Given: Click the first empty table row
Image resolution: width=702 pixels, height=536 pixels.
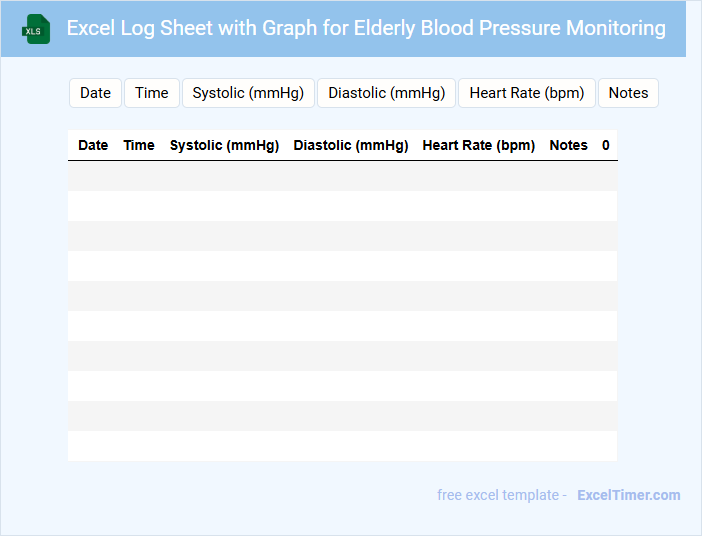Looking at the screenshot, I should [342, 176].
